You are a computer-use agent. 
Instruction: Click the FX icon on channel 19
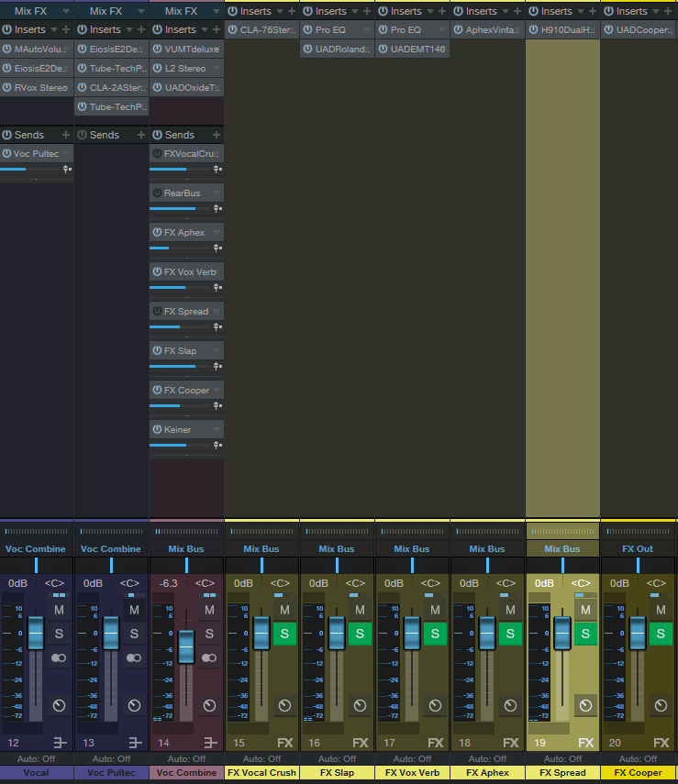pos(586,743)
